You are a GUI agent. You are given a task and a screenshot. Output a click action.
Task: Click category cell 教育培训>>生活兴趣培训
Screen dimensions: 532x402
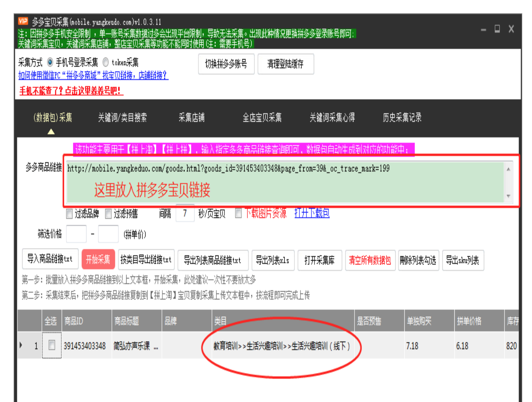pyautogui.click(x=283, y=346)
